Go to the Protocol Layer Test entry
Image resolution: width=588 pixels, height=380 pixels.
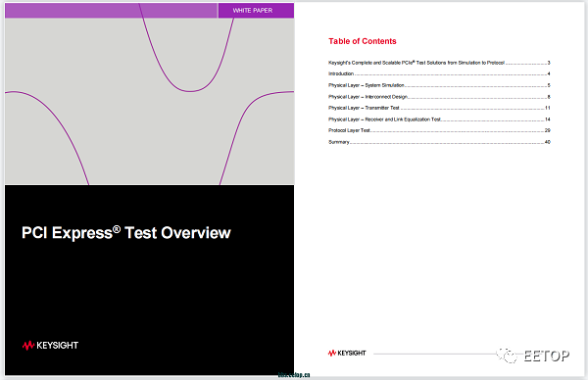[x=439, y=130]
